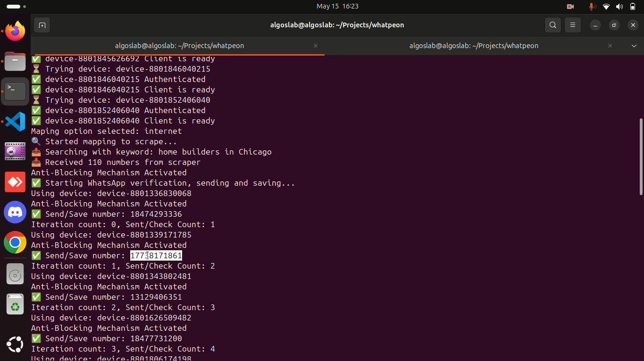Click the terminal vertical scrollbar
644x361 pixels.
(x=640, y=156)
